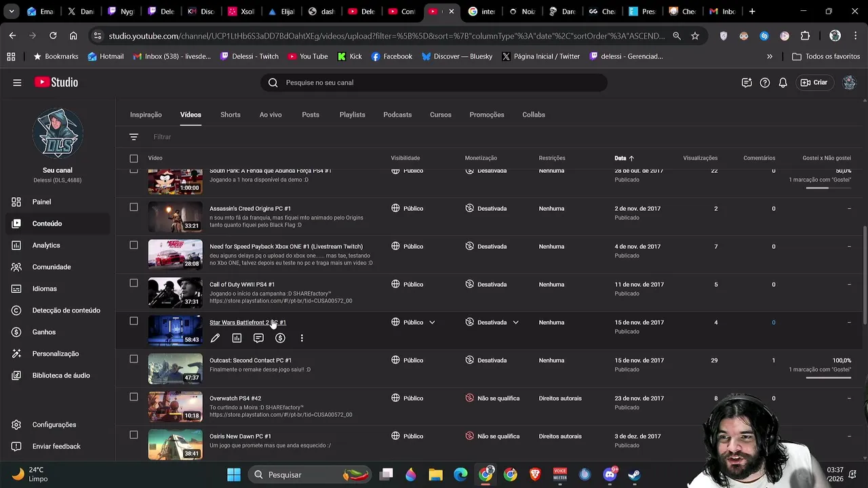Open Overwatch PS4 #42 thumbnail
868x488 pixels.
[175, 407]
